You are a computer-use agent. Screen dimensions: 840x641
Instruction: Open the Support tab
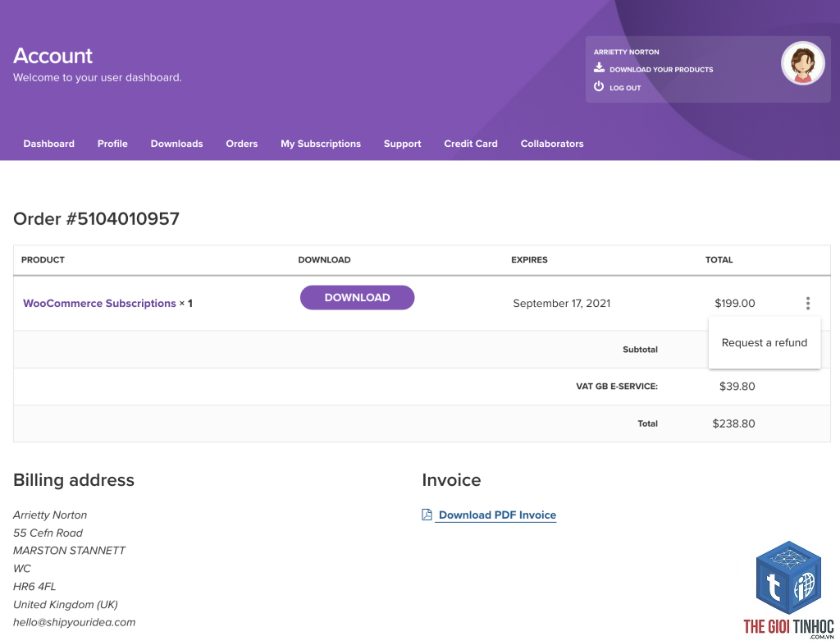point(402,144)
